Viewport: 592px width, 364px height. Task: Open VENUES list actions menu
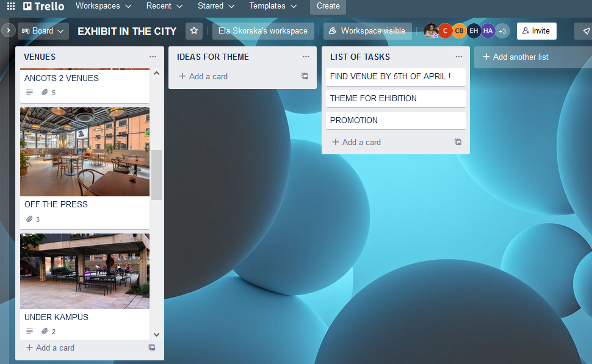coord(153,57)
